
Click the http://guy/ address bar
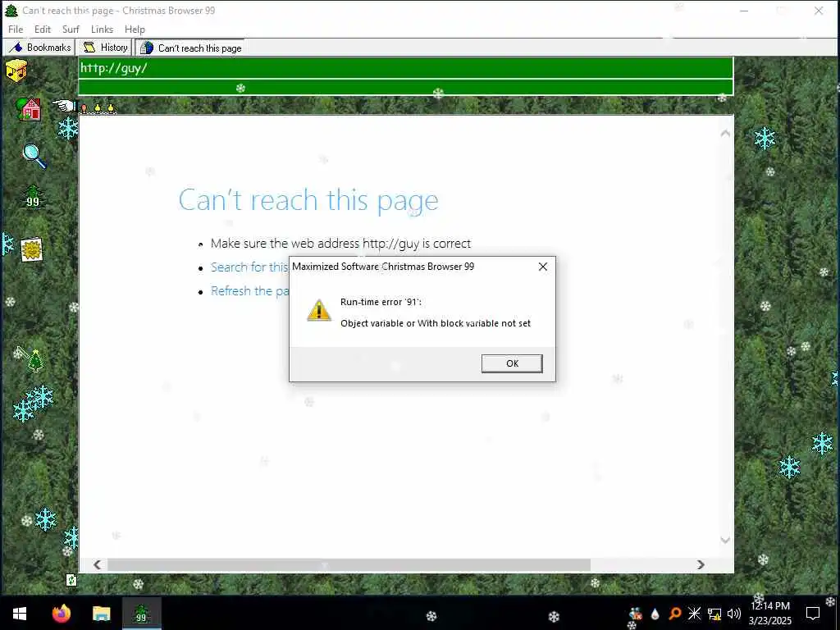[405, 68]
